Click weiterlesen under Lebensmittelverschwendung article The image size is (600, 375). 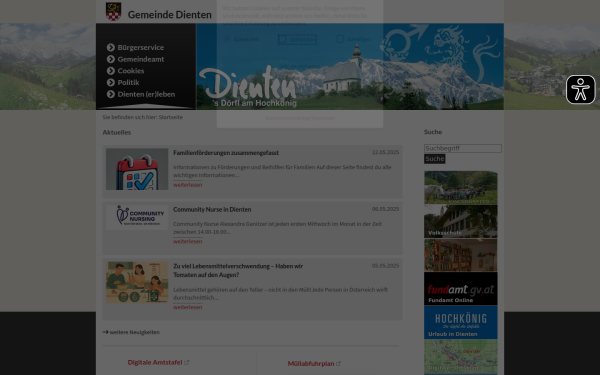pos(188,307)
